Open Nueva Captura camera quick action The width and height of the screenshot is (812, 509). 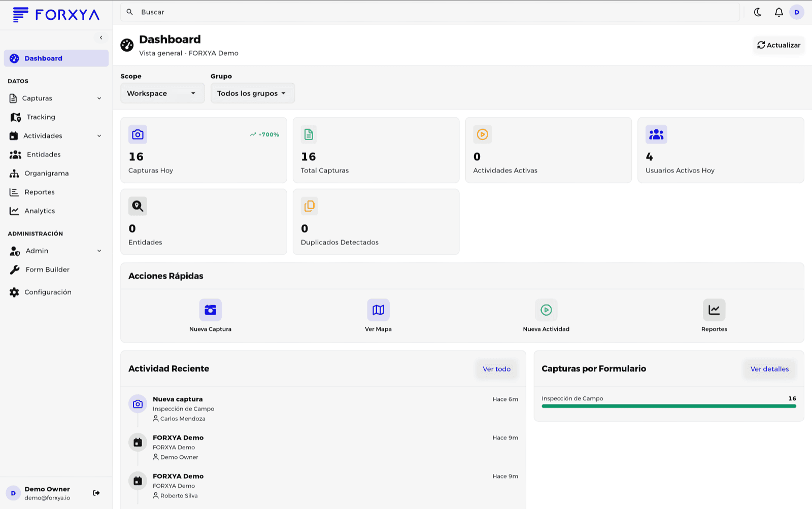210,310
